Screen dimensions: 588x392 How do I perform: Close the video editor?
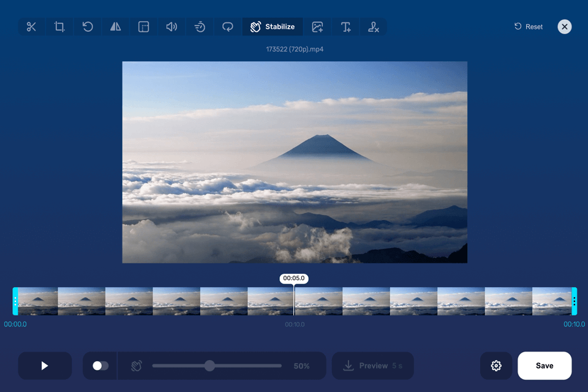[x=564, y=26]
